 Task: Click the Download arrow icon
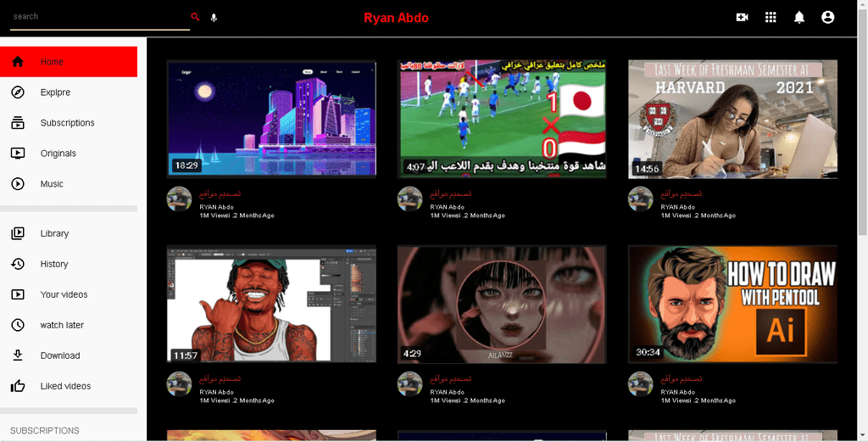point(18,355)
